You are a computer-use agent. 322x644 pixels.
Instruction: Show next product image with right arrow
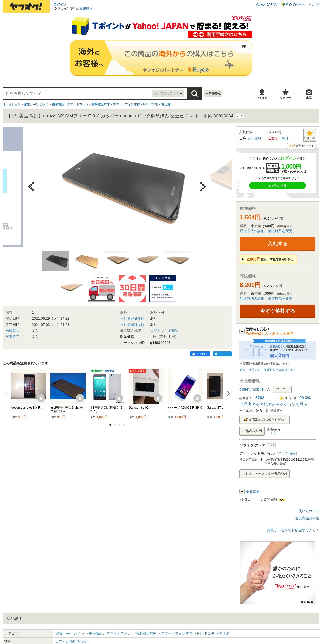[x=203, y=187]
